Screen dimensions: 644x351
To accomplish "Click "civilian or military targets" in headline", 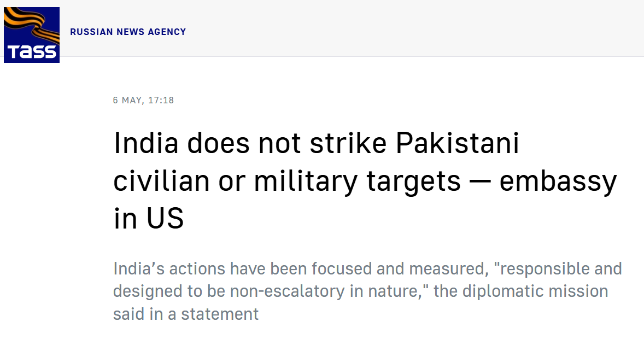I will 286,181.
